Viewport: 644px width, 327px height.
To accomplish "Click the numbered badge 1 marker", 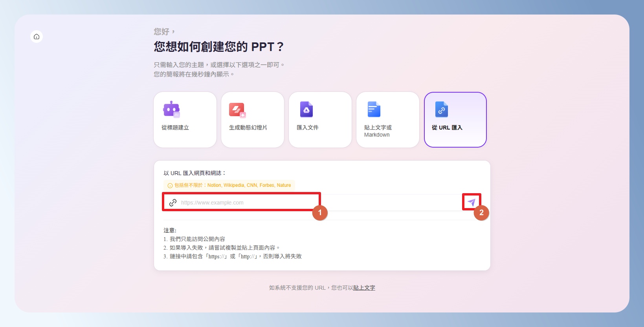I will pos(320,213).
